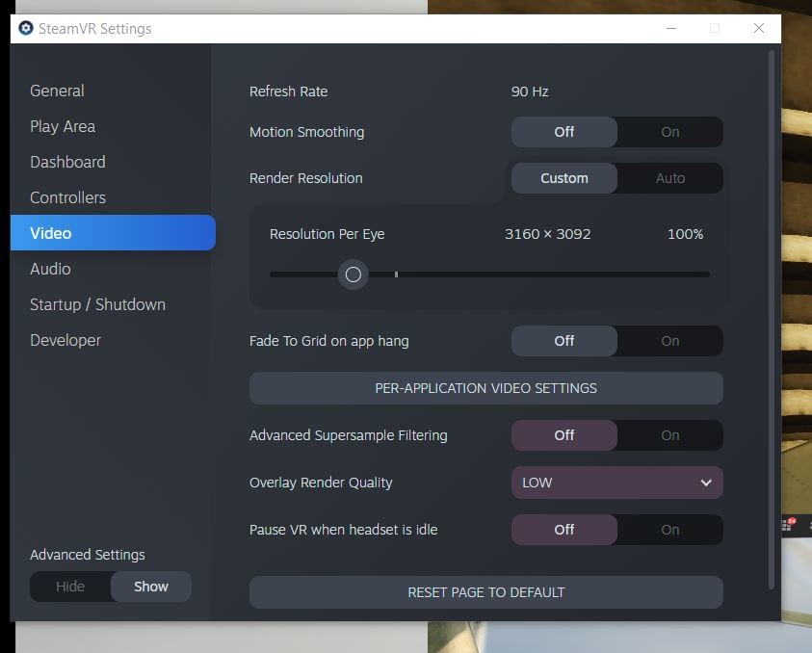Image resolution: width=812 pixels, height=653 pixels.
Task: Click the 90 Hz refresh rate value
Action: tap(530, 91)
